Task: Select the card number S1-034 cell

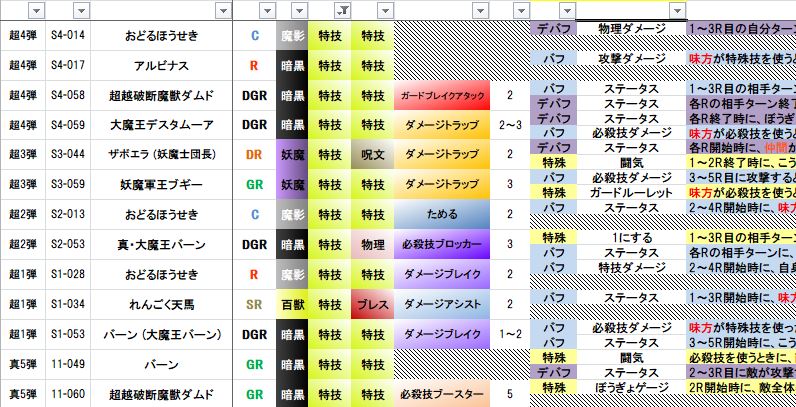Action: pos(67,304)
